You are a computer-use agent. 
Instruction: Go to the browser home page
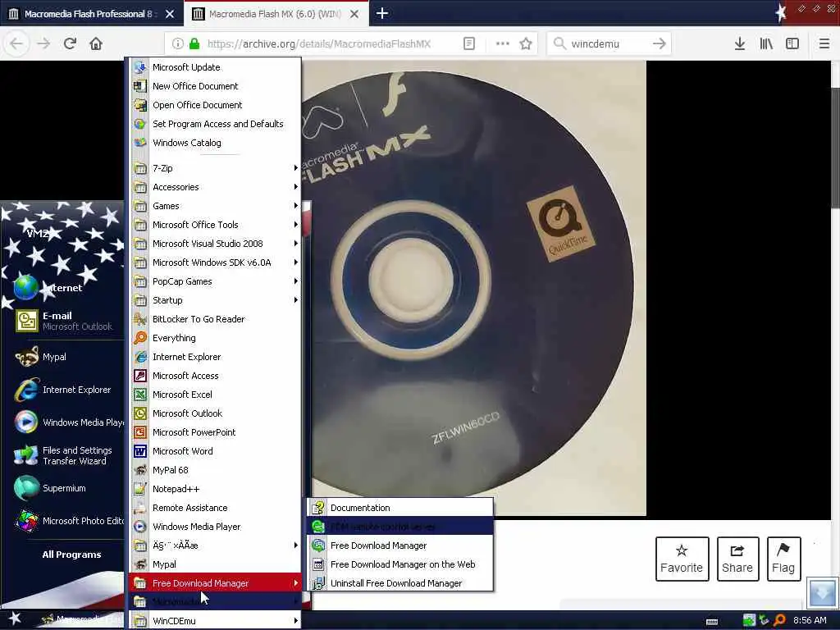point(96,43)
